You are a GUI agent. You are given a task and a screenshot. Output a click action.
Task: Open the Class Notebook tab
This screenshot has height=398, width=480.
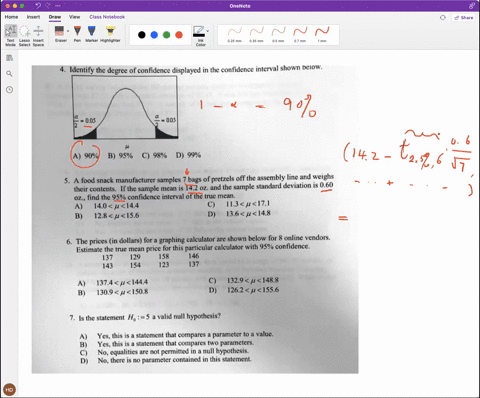click(x=107, y=17)
